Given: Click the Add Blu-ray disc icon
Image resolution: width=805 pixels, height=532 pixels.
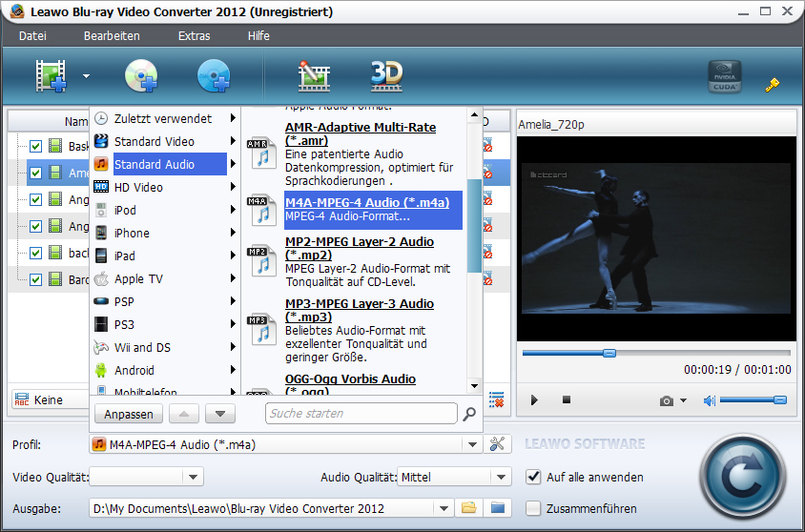Looking at the screenshot, I should pyautogui.click(x=215, y=75).
